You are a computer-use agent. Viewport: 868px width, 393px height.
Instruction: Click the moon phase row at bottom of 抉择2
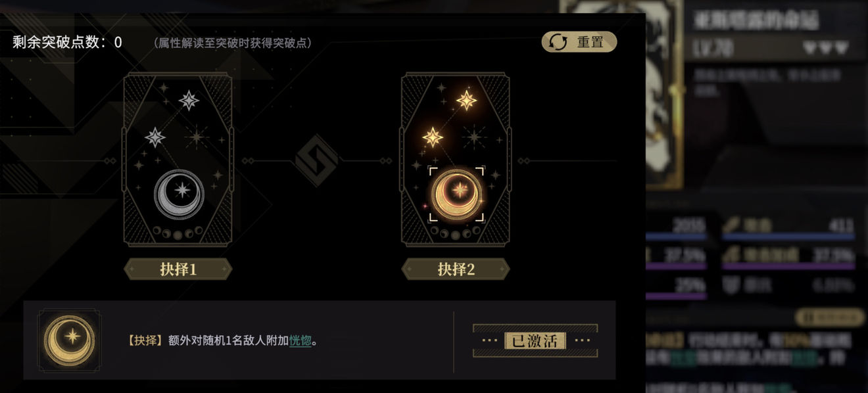click(456, 233)
